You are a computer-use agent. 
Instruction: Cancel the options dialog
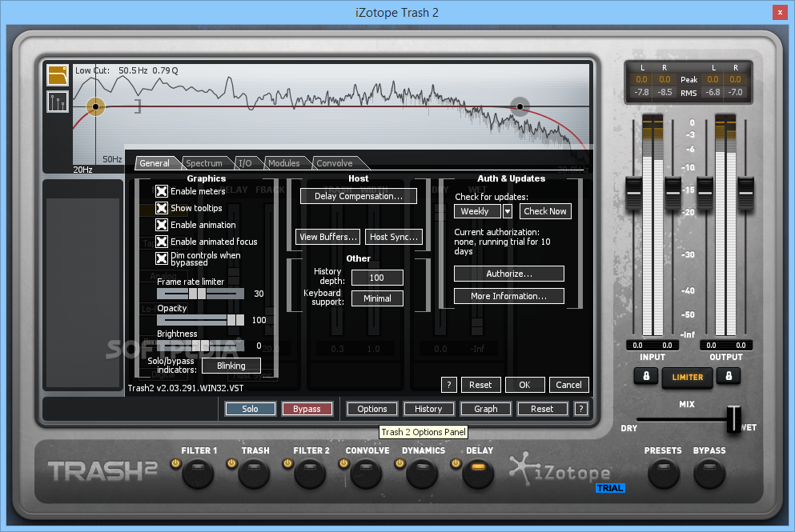pos(569,385)
